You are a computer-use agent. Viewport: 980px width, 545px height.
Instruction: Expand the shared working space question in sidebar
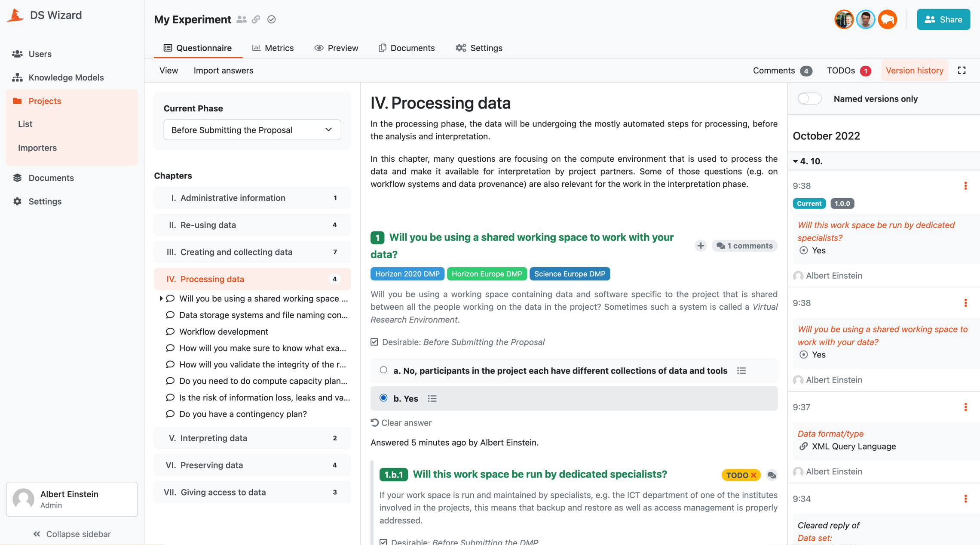(x=161, y=298)
